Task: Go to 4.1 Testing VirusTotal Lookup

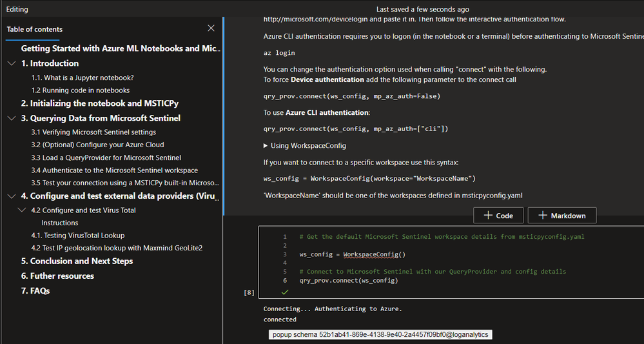Action: 78,236
